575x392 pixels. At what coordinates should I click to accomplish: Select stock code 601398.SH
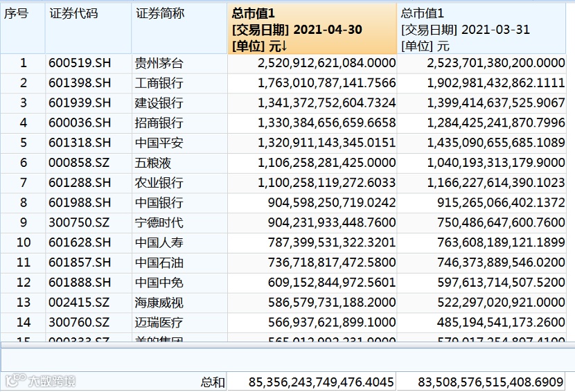80,83
